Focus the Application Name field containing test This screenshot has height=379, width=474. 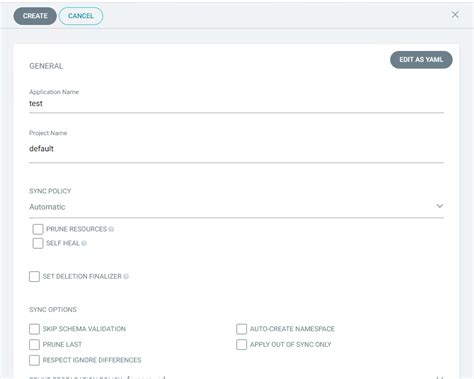pyautogui.click(x=236, y=104)
